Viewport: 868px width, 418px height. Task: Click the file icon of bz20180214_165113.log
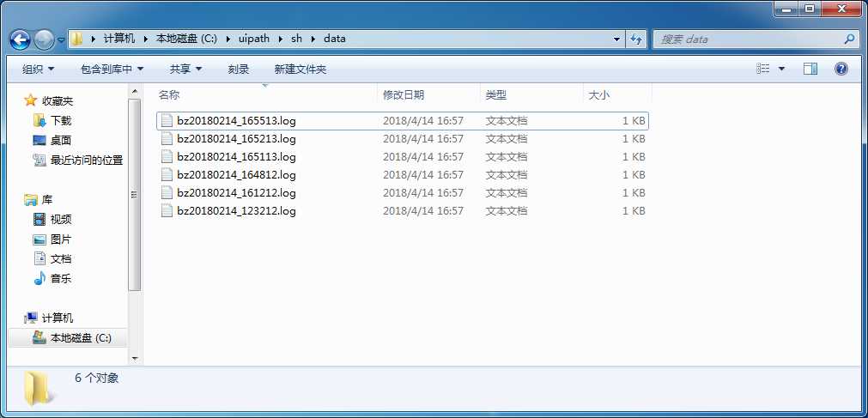pos(167,157)
